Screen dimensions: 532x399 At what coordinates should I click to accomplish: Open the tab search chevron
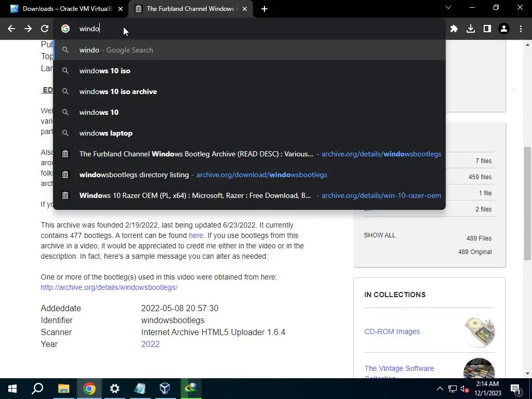(448, 7)
